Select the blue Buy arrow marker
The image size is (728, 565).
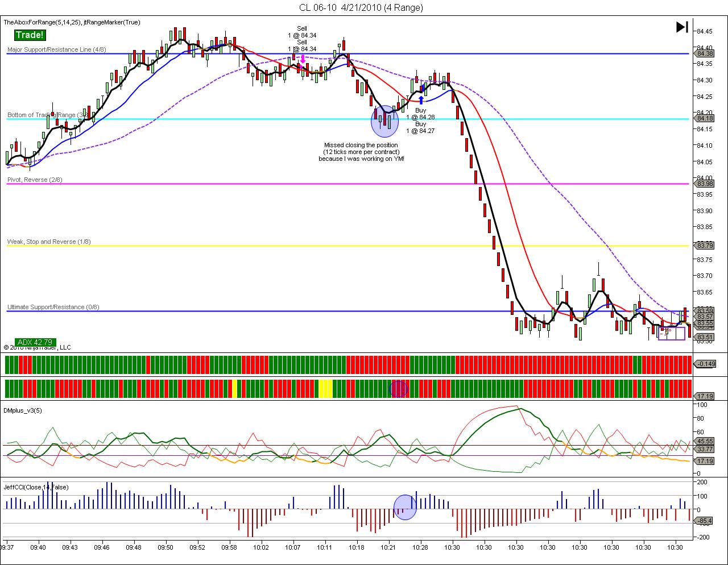click(421, 101)
